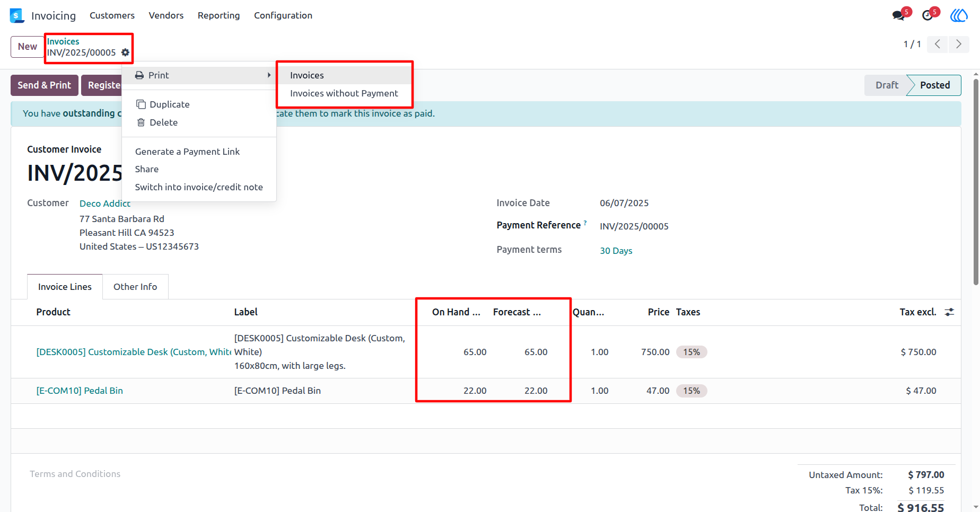Expand the Print submenu
This screenshot has height=512, width=980.
coord(199,75)
